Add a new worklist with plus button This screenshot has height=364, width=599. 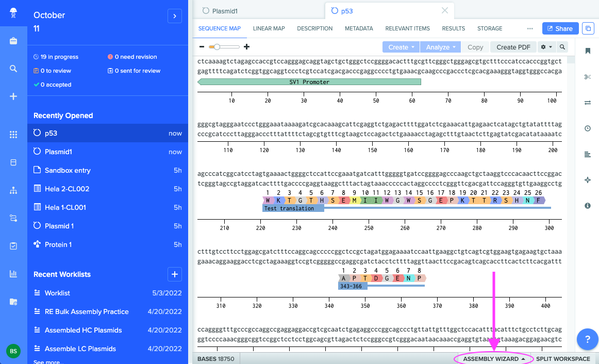175,274
